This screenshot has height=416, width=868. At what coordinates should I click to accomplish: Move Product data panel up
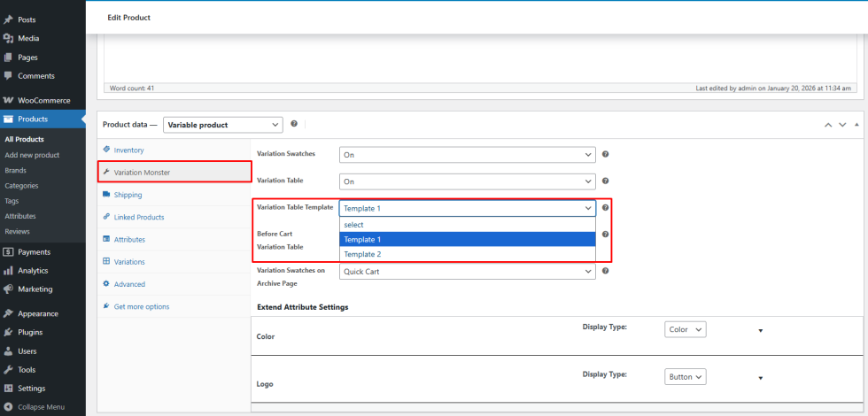828,125
